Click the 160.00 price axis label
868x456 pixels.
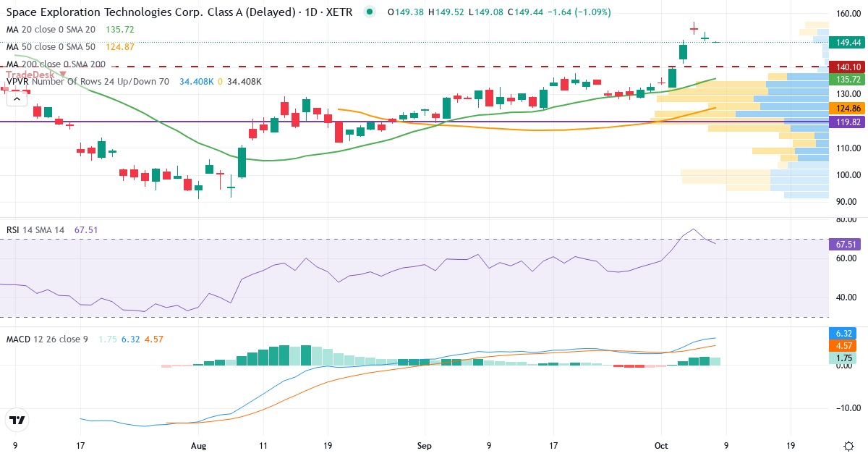pyautogui.click(x=847, y=14)
